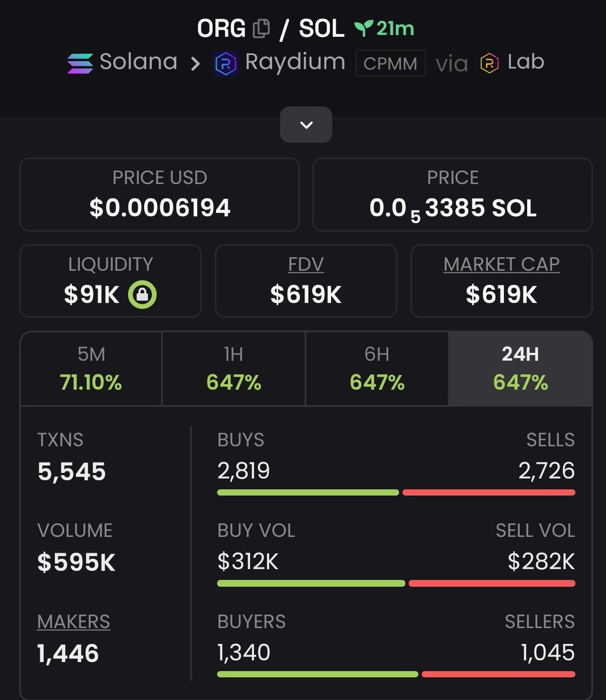Expand the header with the chevron button
This screenshot has height=700, width=606.
pos(306,125)
